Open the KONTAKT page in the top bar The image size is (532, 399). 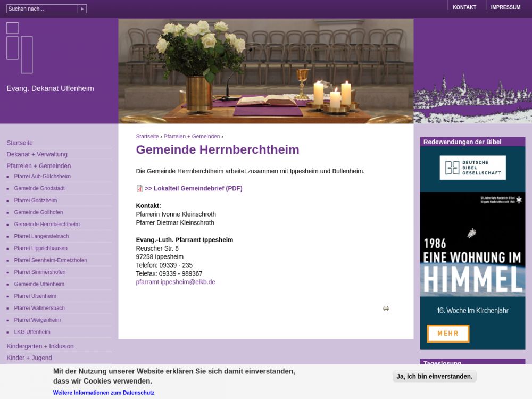coord(464,7)
